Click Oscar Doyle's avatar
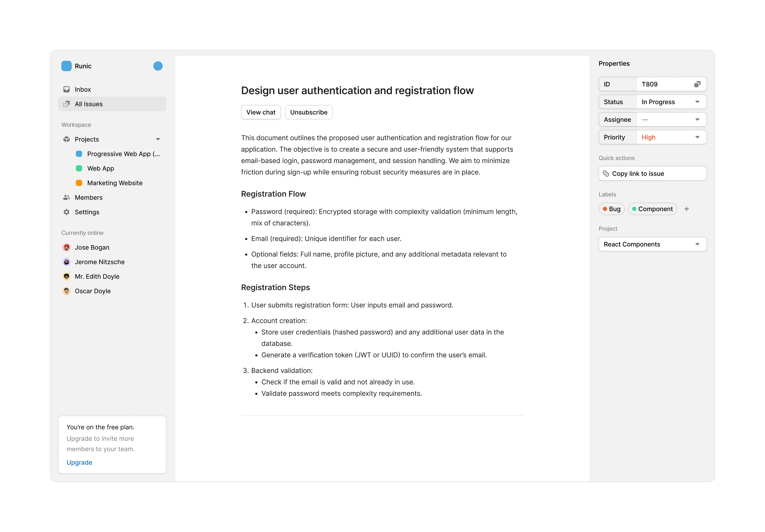The height and width of the screenshot is (532, 765). coord(67,291)
